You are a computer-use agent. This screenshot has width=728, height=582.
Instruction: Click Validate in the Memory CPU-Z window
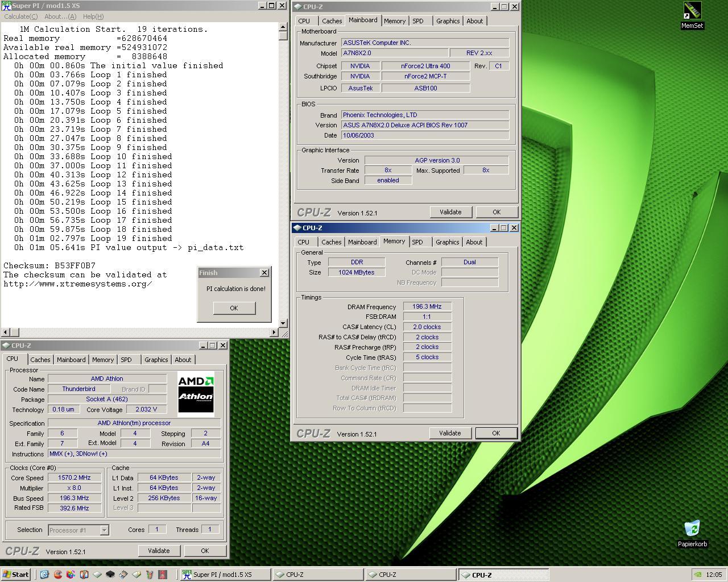coord(450,433)
